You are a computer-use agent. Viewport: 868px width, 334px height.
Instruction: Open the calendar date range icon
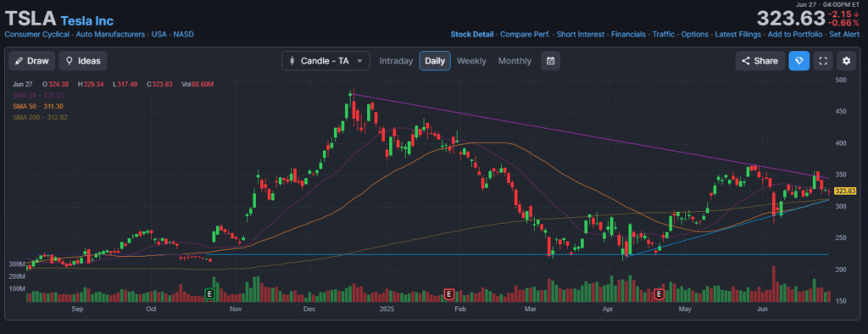point(550,61)
